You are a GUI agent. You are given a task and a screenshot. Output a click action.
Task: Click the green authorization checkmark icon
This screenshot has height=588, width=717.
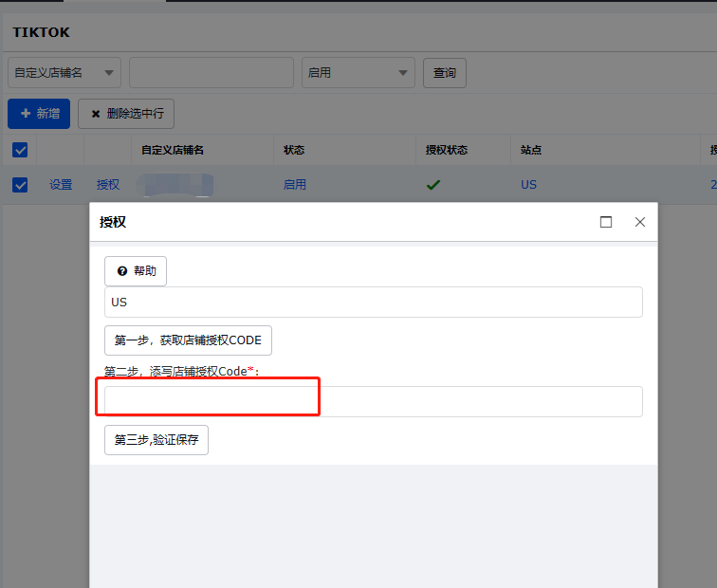click(x=433, y=185)
